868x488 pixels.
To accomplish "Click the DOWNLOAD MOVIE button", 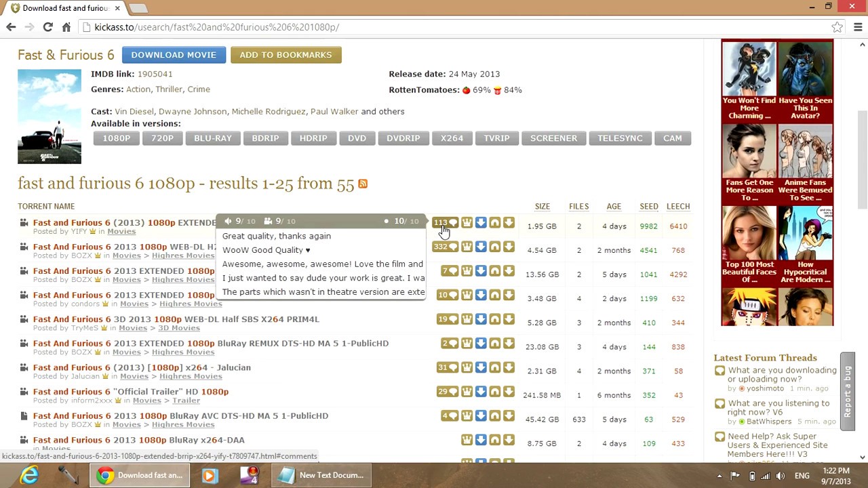I will [x=174, y=55].
